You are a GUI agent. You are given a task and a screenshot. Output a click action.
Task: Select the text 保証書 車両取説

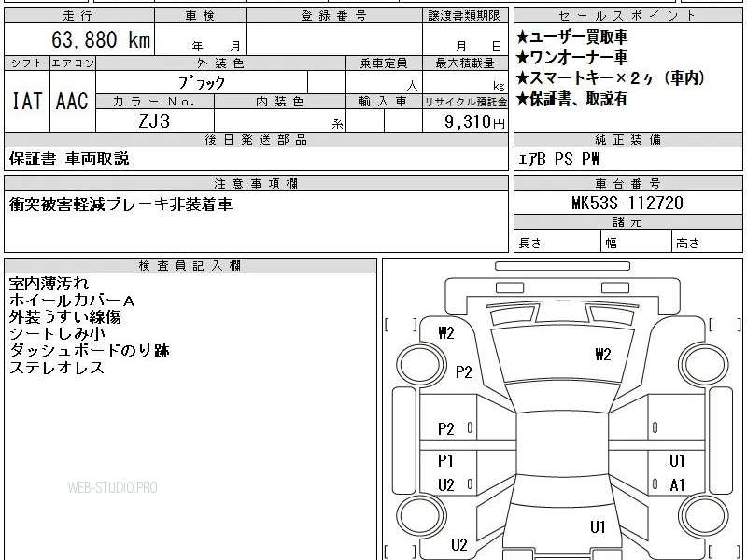pyautogui.click(x=69, y=159)
